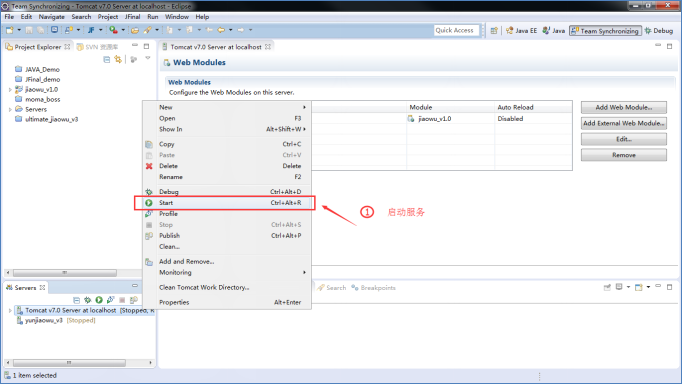Select Clean Tomcat Work Directory...
The image size is (683, 385).
227,287
